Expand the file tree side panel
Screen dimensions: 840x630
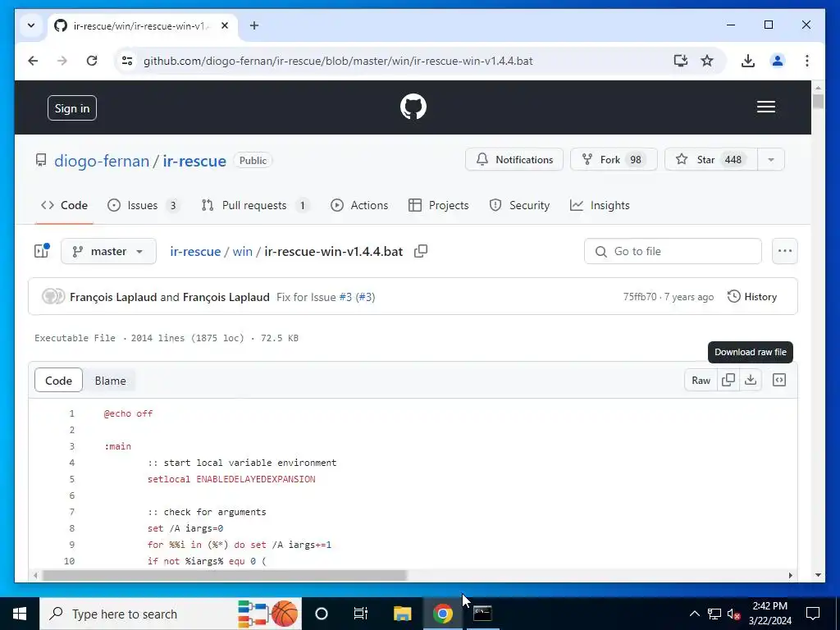click(42, 251)
